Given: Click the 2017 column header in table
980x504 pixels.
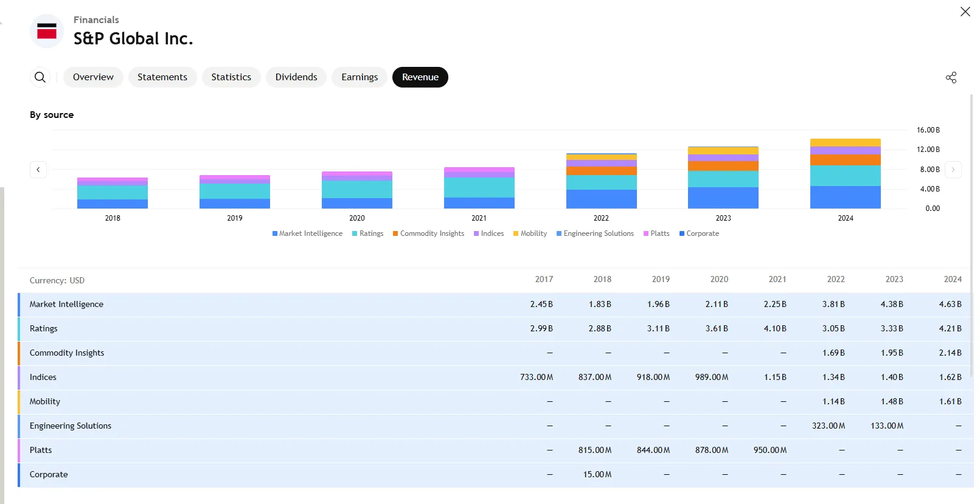Looking at the screenshot, I should [544, 280].
